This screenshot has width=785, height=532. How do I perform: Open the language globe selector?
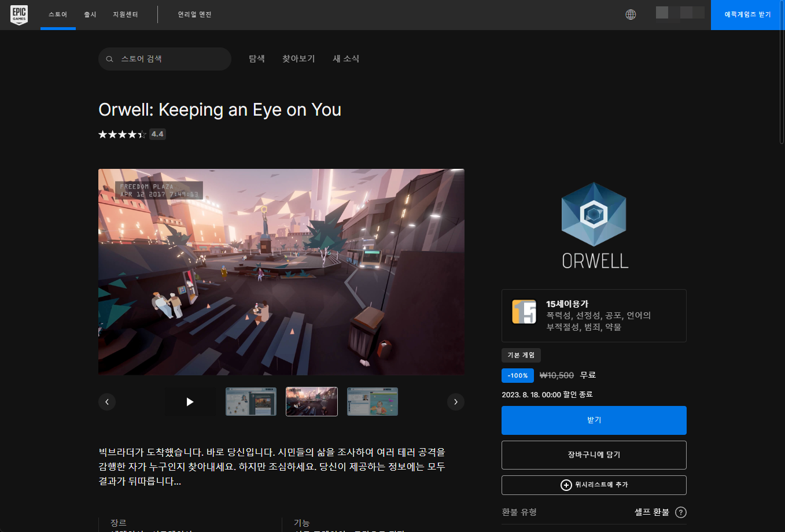[631, 14]
